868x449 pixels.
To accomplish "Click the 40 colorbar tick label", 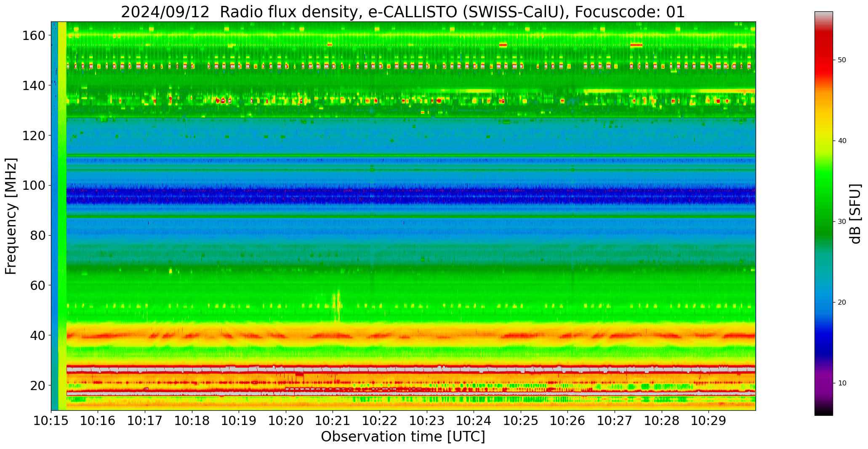I will pos(842,141).
